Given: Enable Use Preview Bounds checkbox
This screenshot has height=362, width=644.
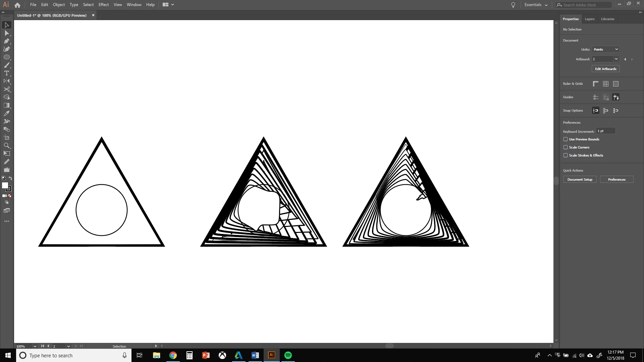Looking at the screenshot, I should (x=566, y=139).
